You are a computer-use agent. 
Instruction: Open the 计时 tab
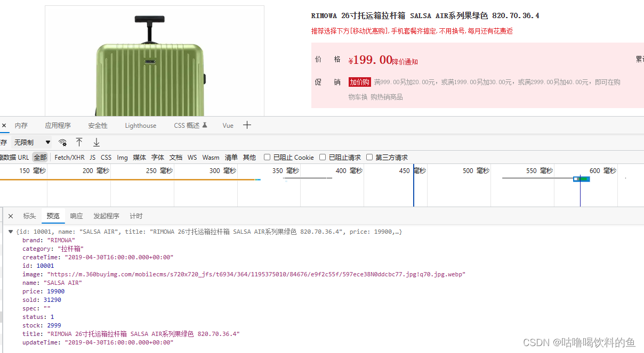click(136, 216)
